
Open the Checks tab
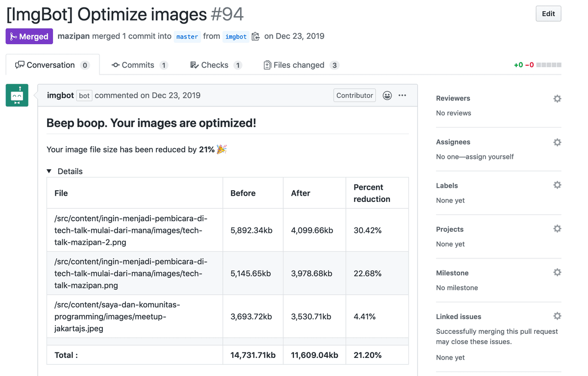coord(216,65)
